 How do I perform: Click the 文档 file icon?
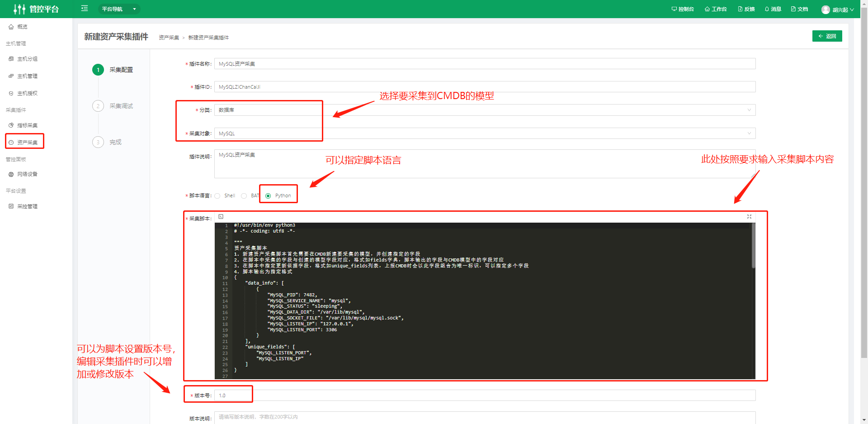coord(793,9)
